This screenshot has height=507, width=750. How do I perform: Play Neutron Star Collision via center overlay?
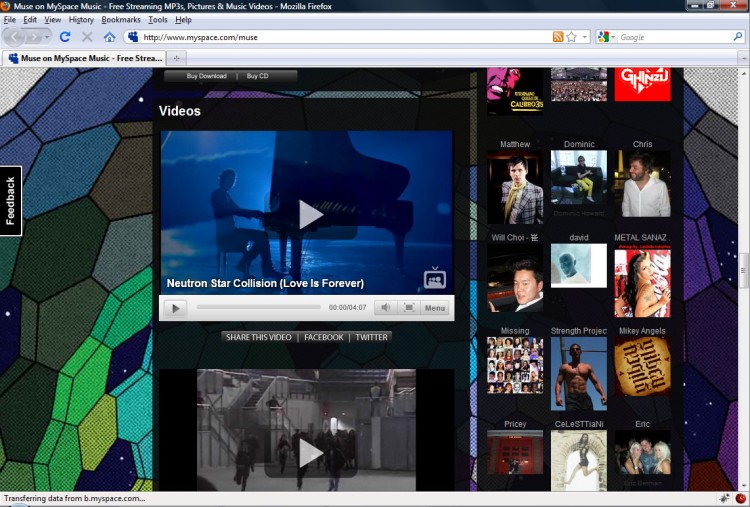click(310, 215)
